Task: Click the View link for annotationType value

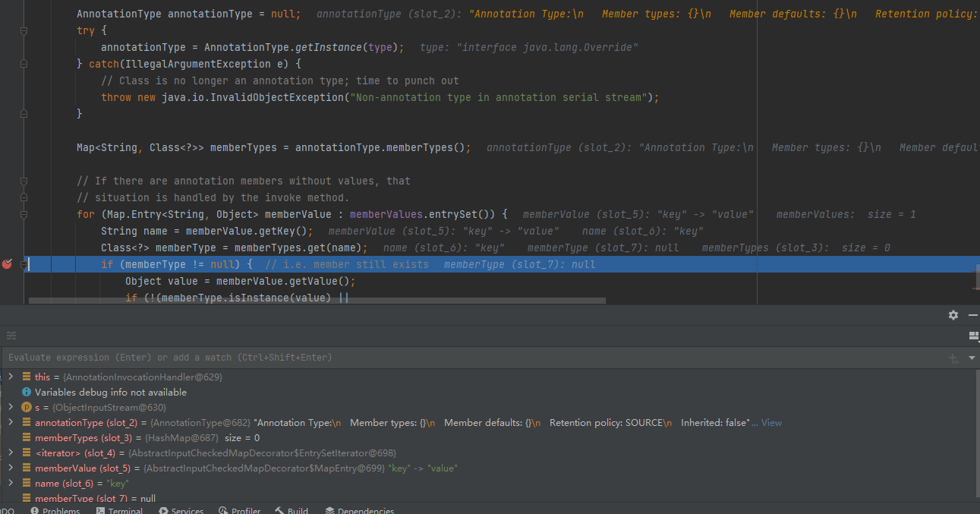Action: click(771, 423)
